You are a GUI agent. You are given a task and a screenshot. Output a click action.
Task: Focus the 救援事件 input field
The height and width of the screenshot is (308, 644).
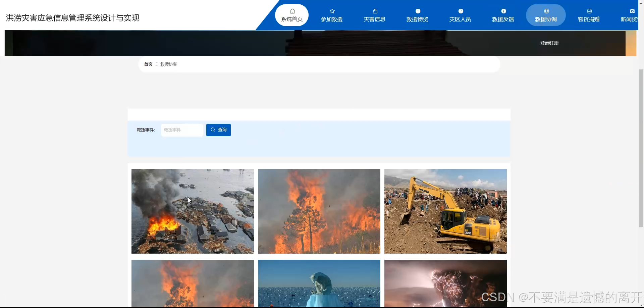click(182, 130)
